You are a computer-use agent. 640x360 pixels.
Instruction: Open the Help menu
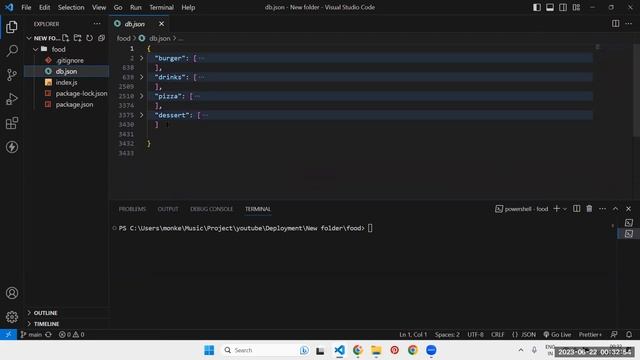(x=188, y=7)
